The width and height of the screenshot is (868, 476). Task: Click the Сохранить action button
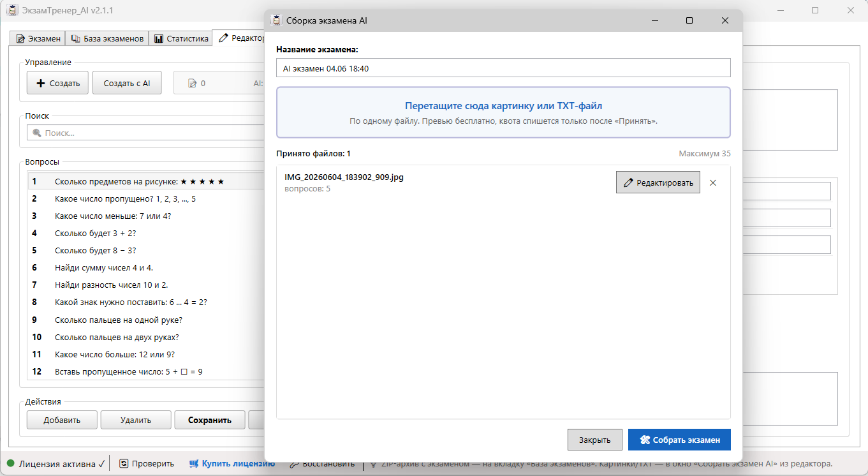(210, 420)
